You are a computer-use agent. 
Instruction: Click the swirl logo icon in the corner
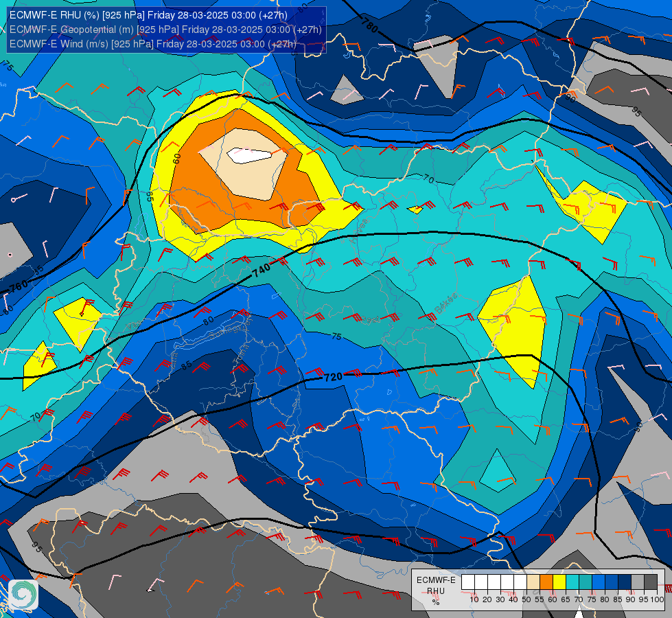23,595
